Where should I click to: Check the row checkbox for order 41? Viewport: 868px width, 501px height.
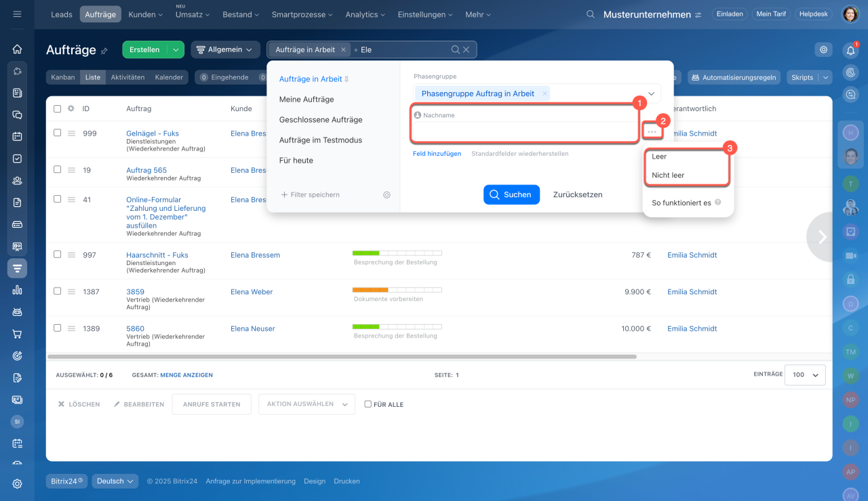[x=57, y=199]
